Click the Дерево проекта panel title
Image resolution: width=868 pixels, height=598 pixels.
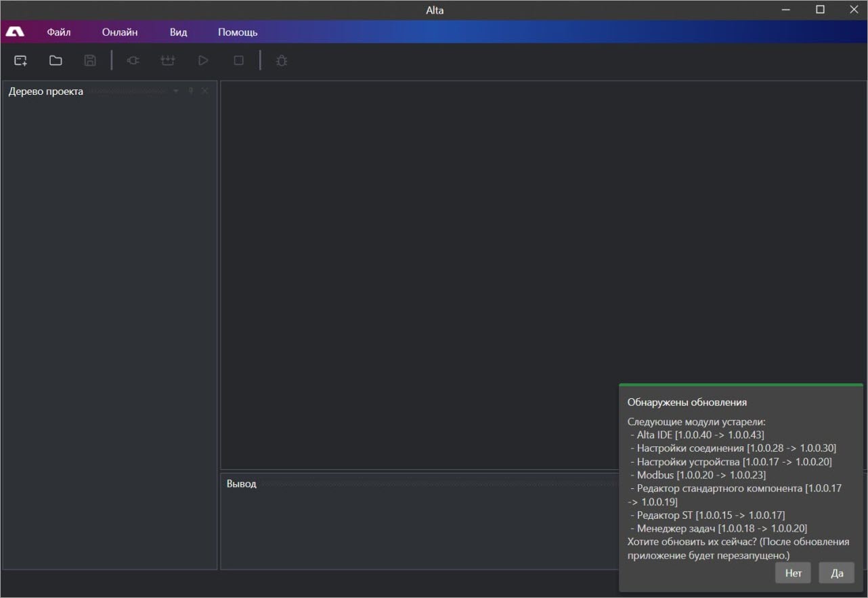[46, 91]
